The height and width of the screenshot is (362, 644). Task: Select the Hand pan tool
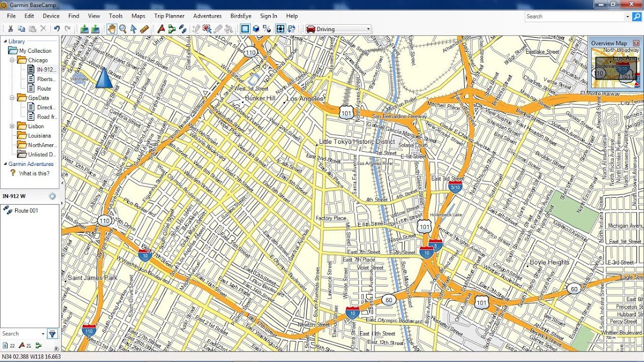[112, 29]
